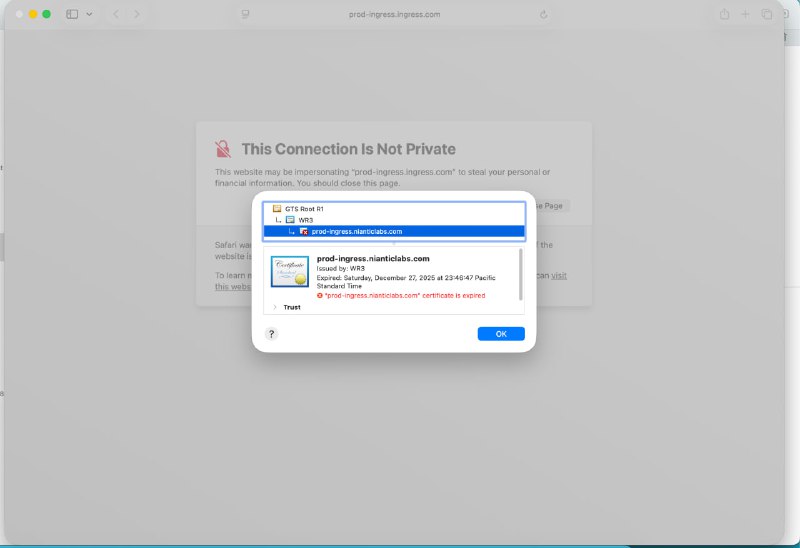Image resolution: width=800 pixels, height=548 pixels.
Task: Click the large certificate thumbnail image
Action: (290, 272)
